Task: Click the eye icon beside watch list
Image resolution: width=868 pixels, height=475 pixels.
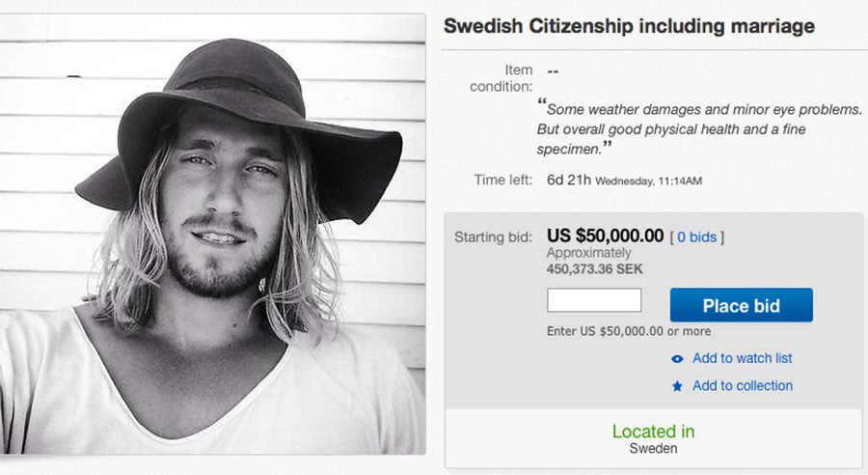Action: pos(677,358)
